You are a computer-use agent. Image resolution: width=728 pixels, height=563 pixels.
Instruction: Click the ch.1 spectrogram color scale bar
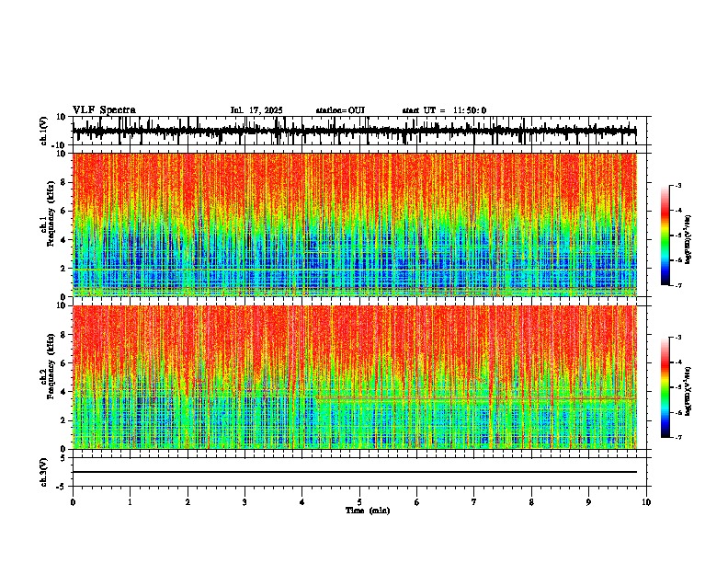665,236
